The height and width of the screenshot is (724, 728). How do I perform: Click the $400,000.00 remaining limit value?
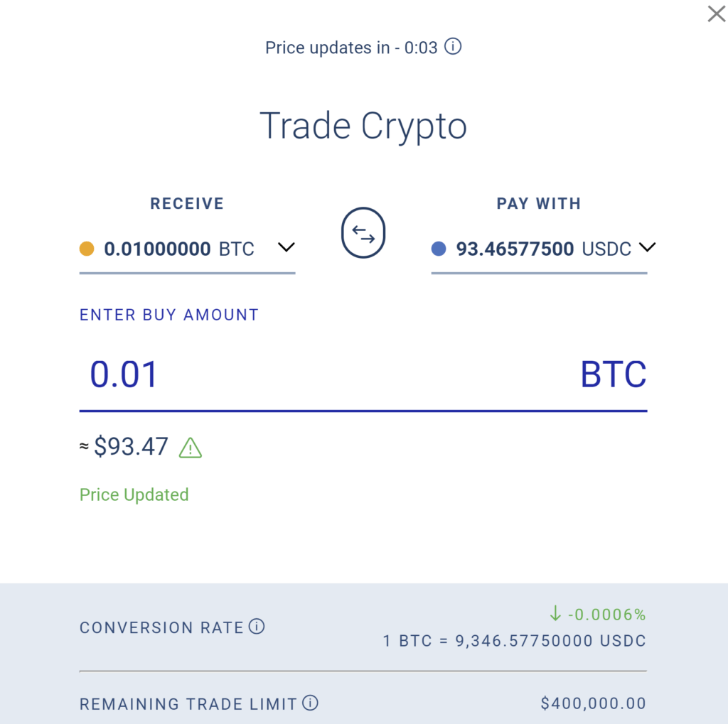[x=594, y=703]
